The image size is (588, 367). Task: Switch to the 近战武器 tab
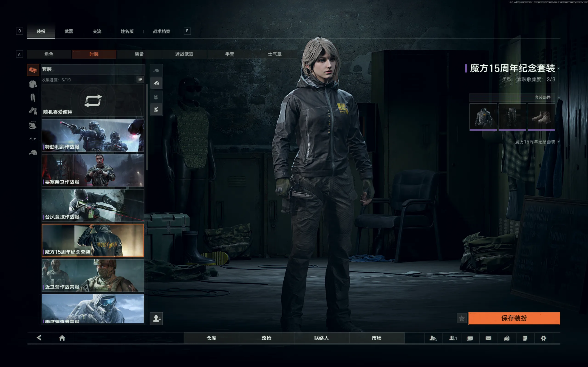pos(184,54)
